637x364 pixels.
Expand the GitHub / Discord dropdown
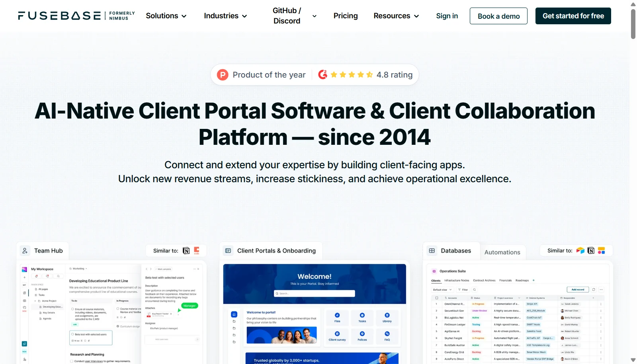294,16
